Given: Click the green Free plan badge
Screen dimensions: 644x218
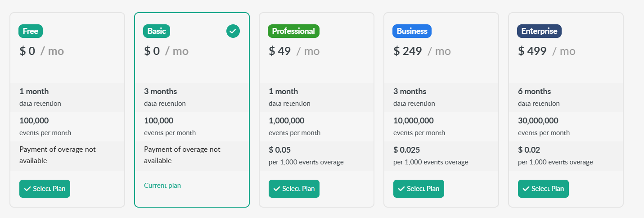Looking at the screenshot, I should [31, 31].
